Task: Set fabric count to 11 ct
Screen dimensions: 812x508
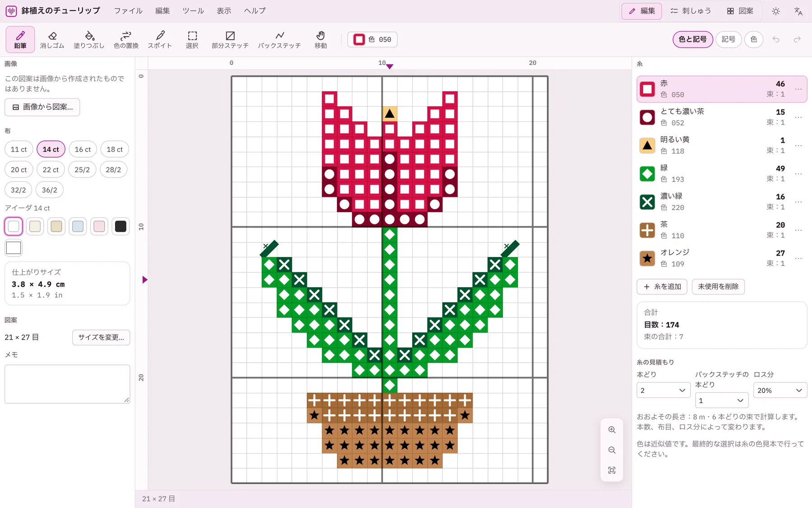Action: [x=19, y=149]
